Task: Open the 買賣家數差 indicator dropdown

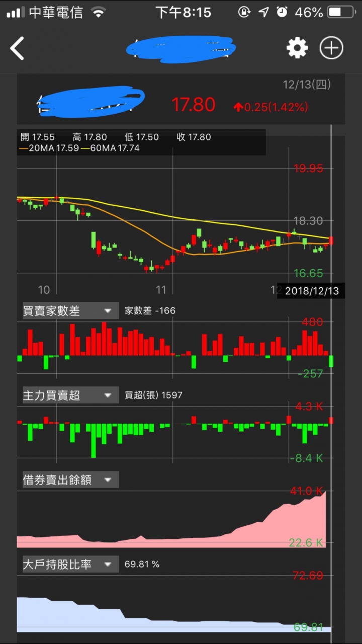Action: click(x=70, y=310)
